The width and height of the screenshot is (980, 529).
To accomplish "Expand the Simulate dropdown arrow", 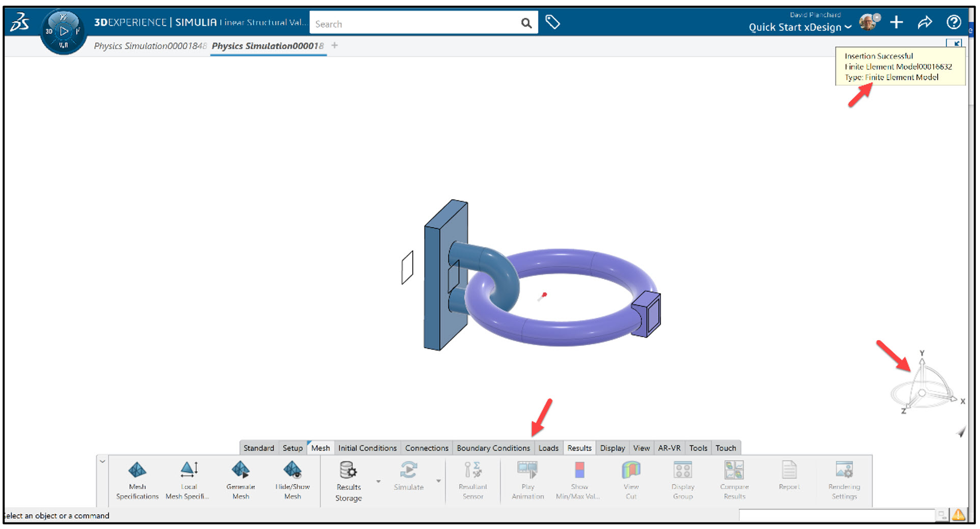I will pos(437,481).
